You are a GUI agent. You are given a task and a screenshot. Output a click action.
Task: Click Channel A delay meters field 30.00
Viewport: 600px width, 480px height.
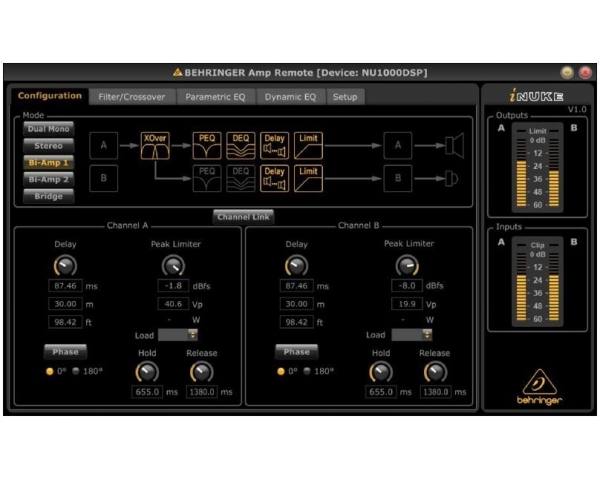[x=65, y=304]
